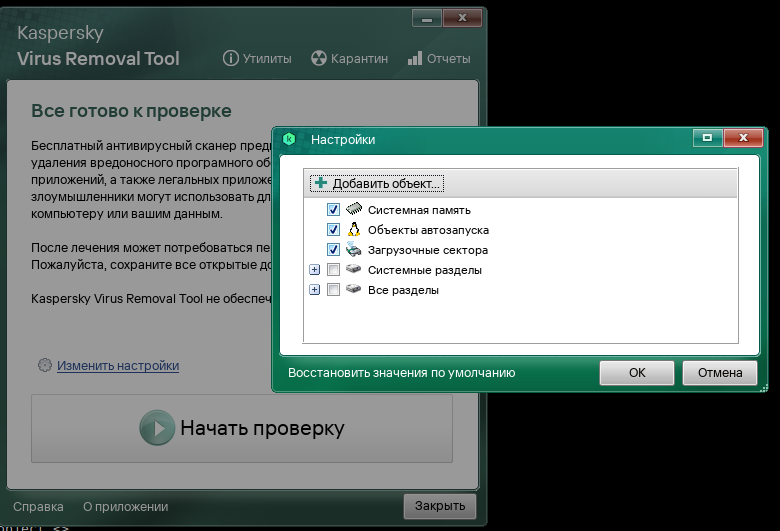Click the green play icon for scan
This screenshot has width=780, height=531.
[157, 427]
